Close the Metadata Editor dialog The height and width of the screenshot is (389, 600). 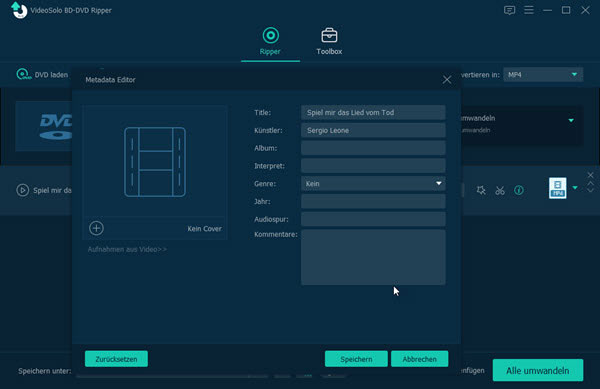[x=447, y=80]
